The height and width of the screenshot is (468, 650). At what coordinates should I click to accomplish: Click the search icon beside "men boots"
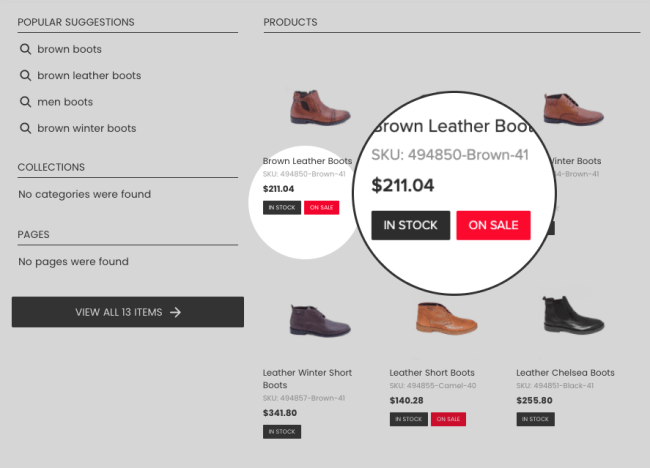pos(26,102)
